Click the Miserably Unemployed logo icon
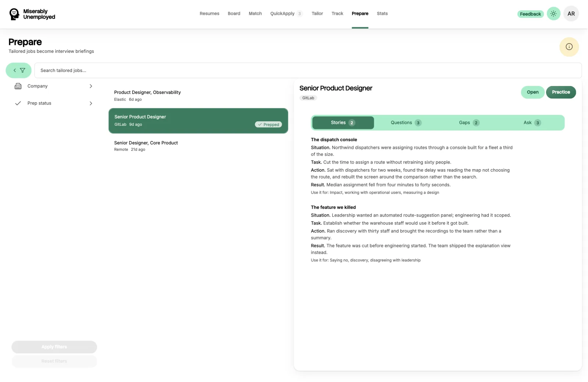 click(14, 14)
